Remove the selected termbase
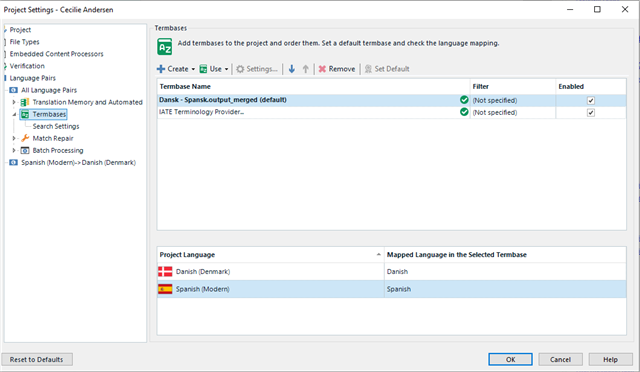 click(337, 69)
